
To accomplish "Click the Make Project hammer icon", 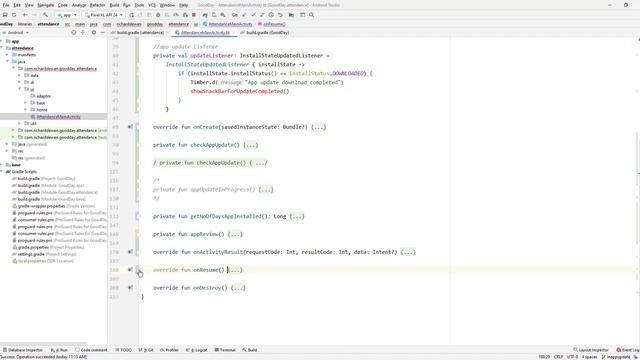I will coord(45,15).
